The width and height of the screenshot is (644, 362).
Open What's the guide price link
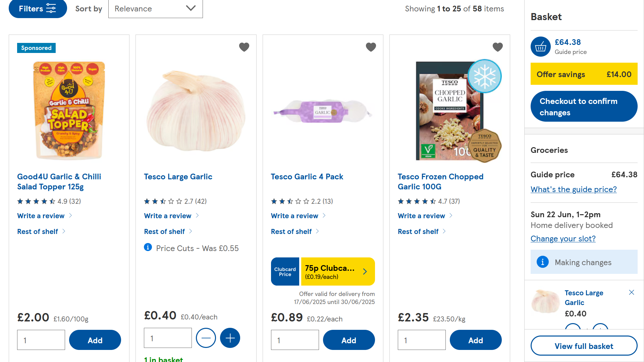(x=573, y=189)
